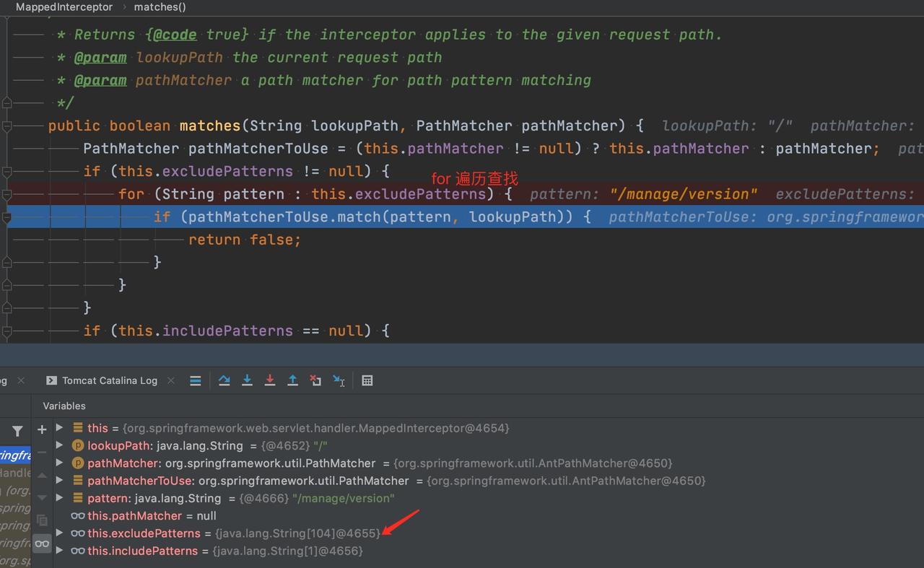The height and width of the screenshot is (568, 924).
Task: Toggle code folding at the matches method
Action: [7, 126]
